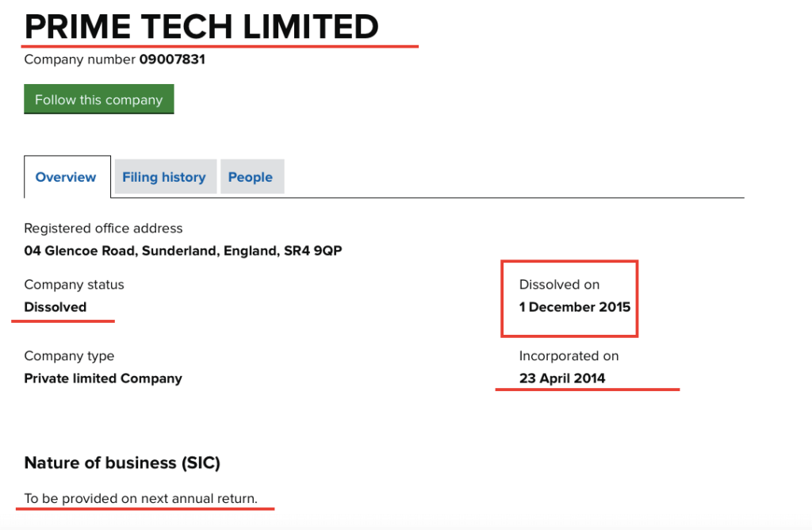Click the Company number label

point(80,59)
